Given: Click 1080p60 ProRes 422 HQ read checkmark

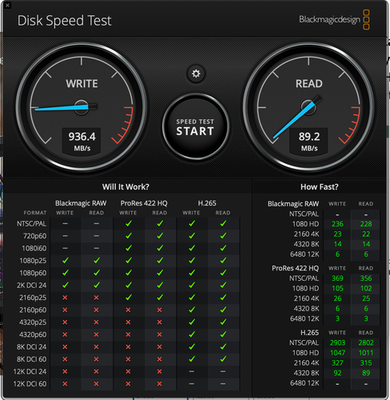Looking at the screenshot, I should (160, 273).
